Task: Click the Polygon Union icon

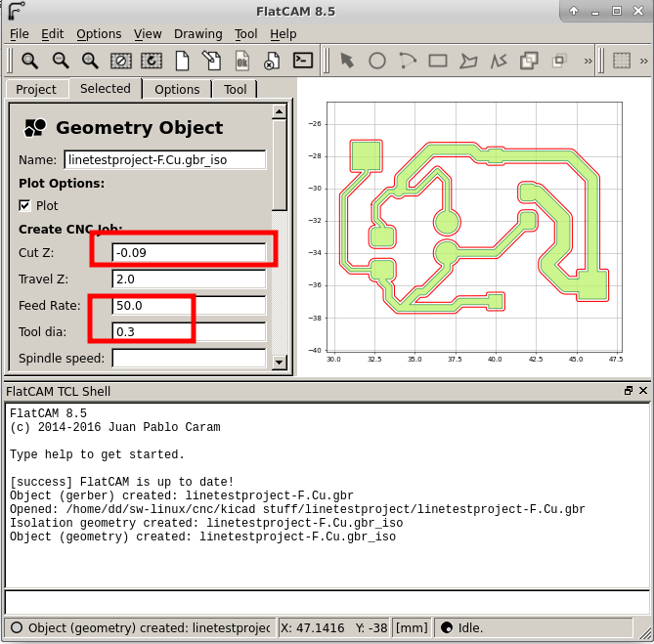Action: 529,61
